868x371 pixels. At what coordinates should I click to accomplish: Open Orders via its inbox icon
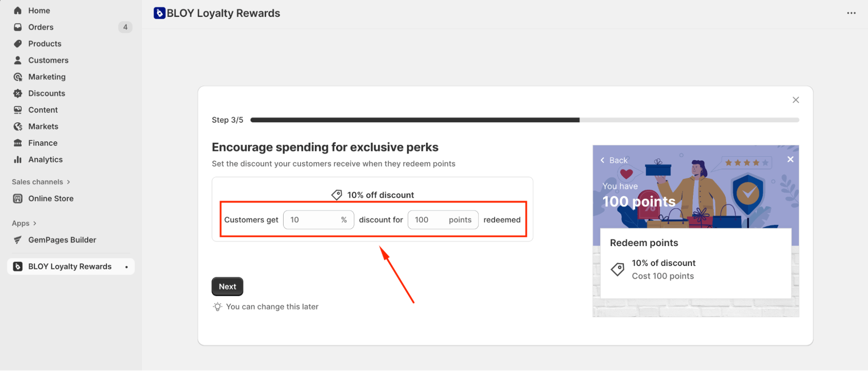(18, 27)
